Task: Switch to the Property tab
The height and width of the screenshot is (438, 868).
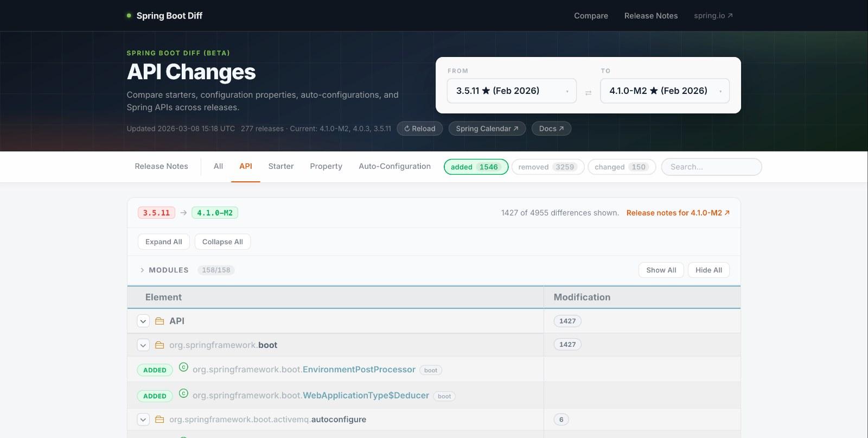Action: coord(326,166)
